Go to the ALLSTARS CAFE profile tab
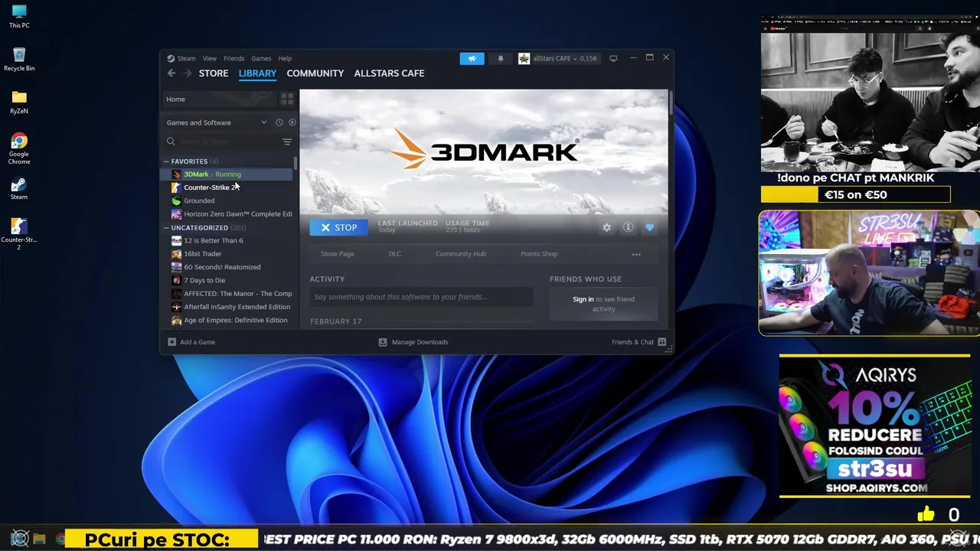 coord(389,73)
